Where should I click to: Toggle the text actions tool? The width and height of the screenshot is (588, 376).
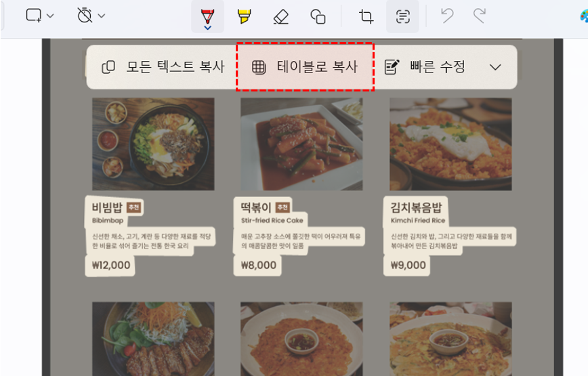tap(402, 16)
